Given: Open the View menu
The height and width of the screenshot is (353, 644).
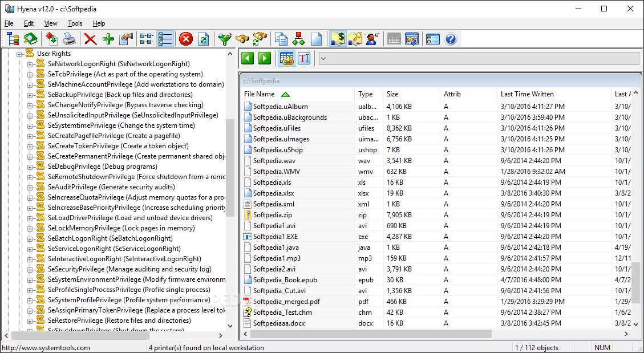Looking at the screenshot, I should pyautogui.click(x=51, y=23).
